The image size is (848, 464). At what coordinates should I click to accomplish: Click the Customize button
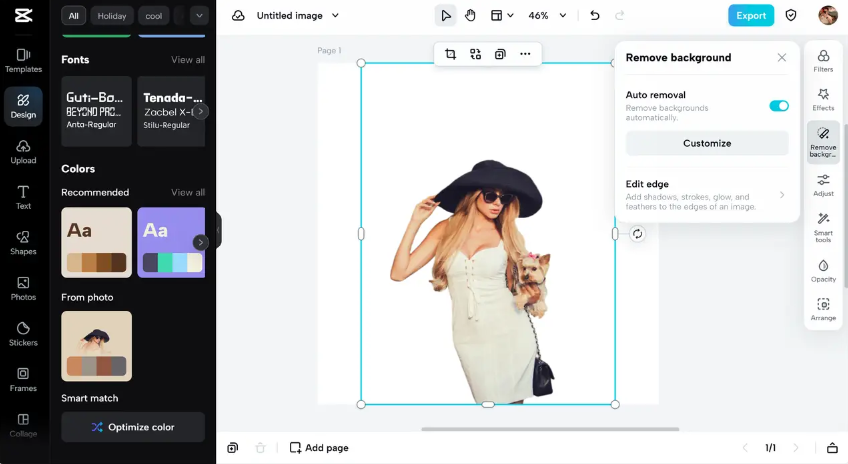[x=707, y=143]
